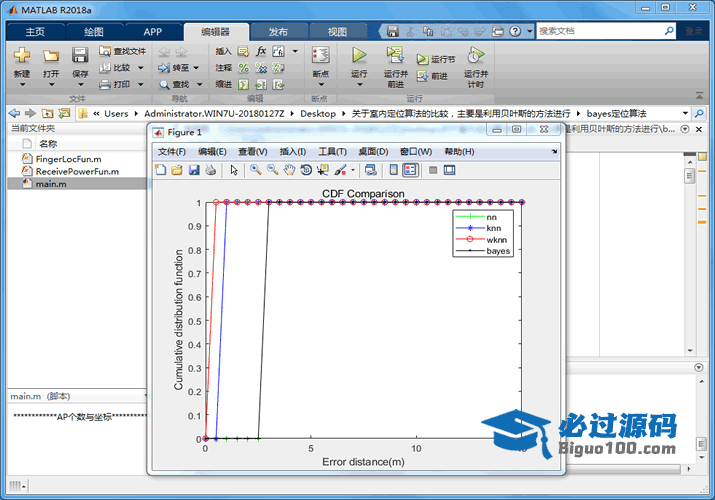Click the back navigation arrow in address bar
This screenshot has width=715, height=500.
(x=14, y=113)
